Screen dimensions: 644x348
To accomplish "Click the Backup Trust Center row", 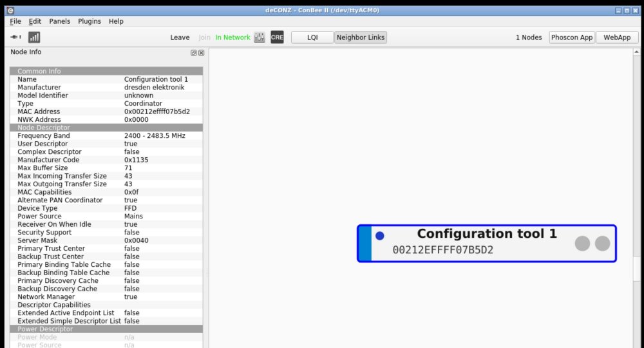I will (x=106, y=256).
